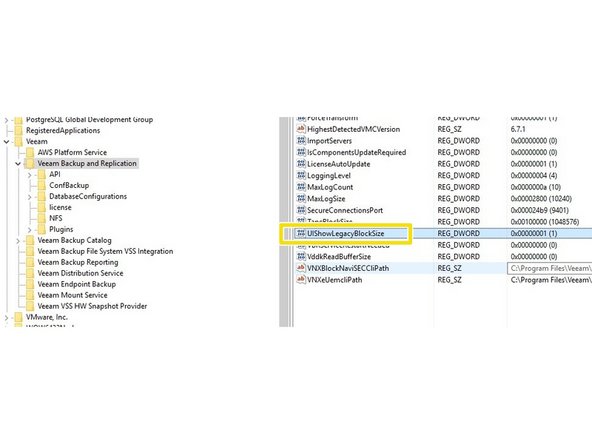The image size is (592, 444).
Task: Click the UIShowLegacyBlockSize DWORD icon
Action: click(301, 233)
